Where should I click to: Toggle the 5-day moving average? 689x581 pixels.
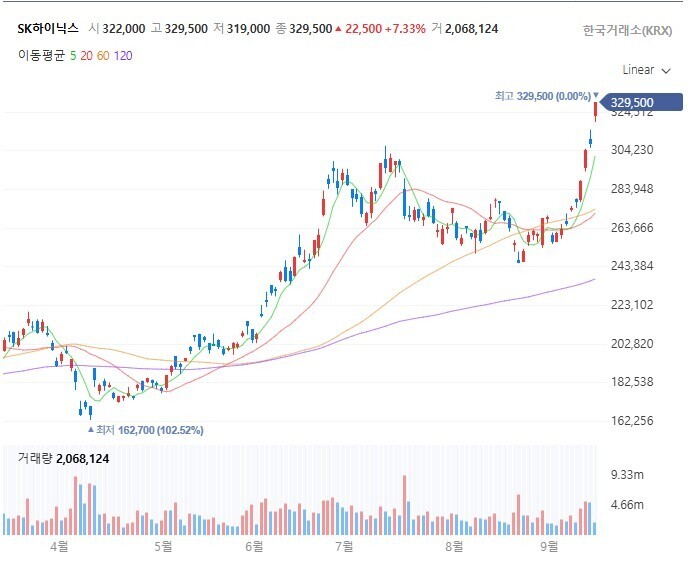73,56
